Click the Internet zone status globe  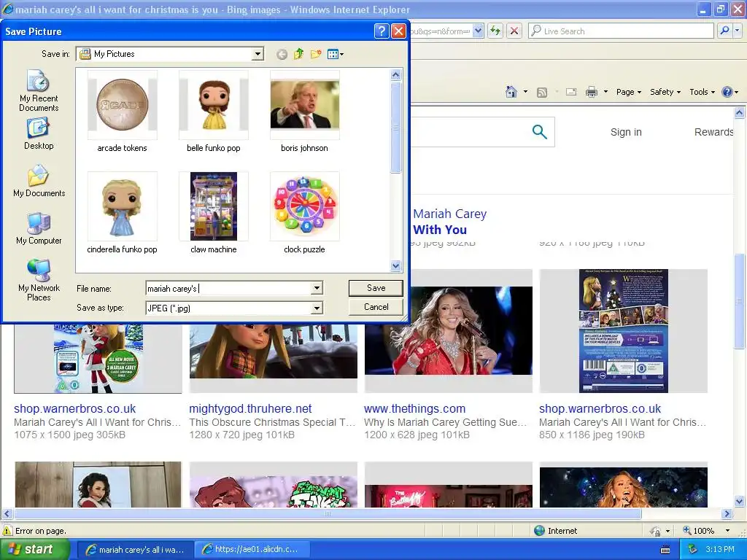[x=539, y=531]
